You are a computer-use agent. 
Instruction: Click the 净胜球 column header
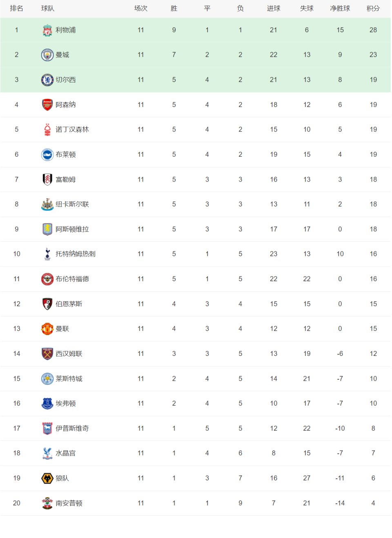pos(340,9)
